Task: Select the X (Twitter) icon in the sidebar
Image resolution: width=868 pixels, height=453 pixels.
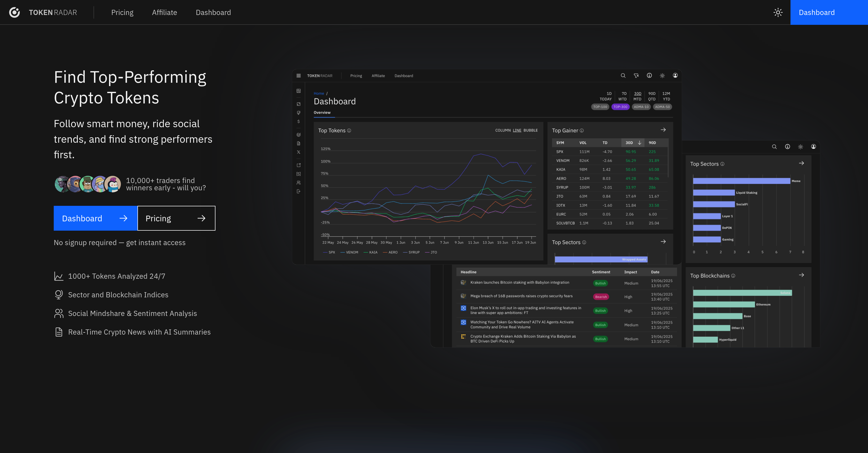Action: point(299,152)
